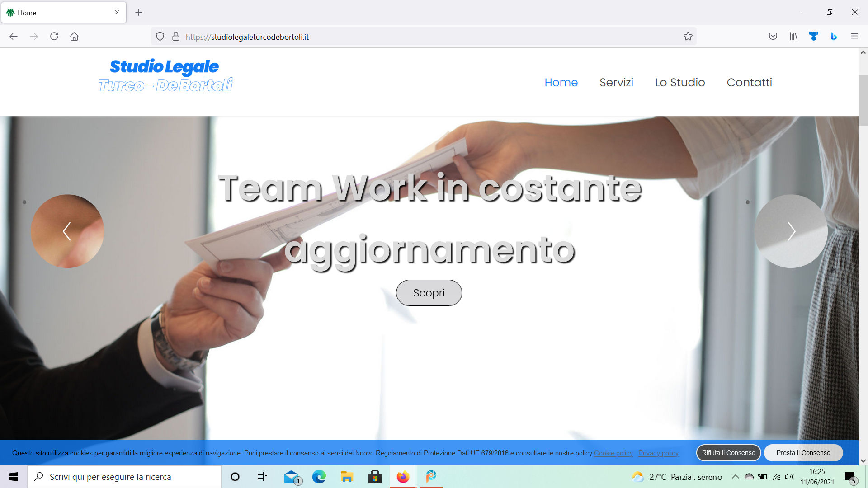Open PicPick from the taskbar

[430, 477]
